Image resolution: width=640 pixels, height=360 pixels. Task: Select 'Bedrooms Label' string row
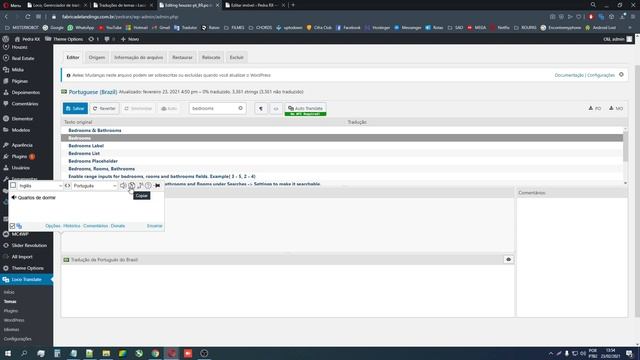342,146
